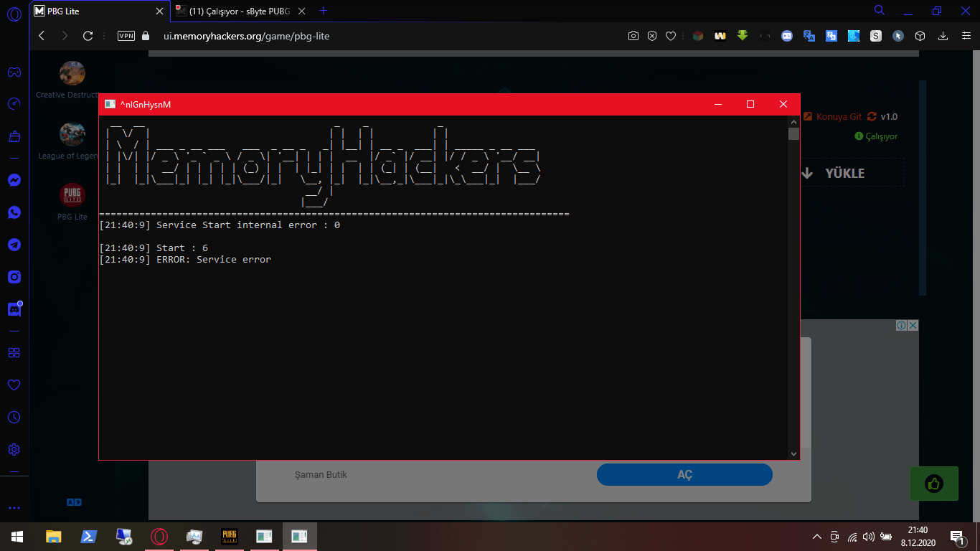Click the sidebar bag icon below GX Control

[14, 136]
